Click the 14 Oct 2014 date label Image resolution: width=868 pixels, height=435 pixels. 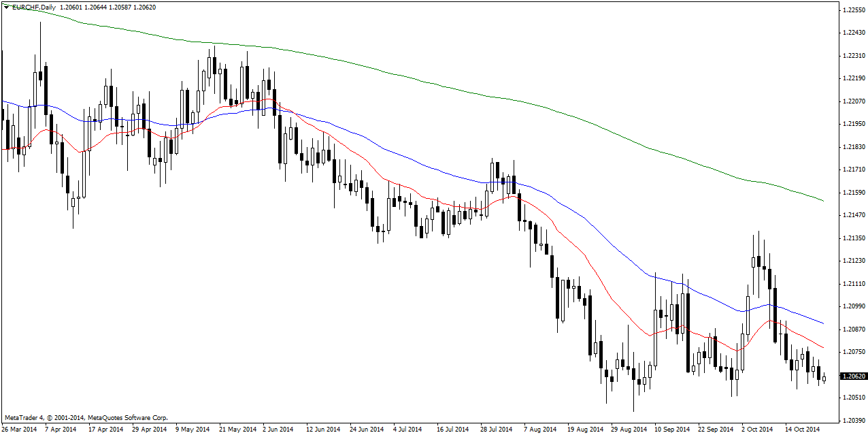click(803, 430)
